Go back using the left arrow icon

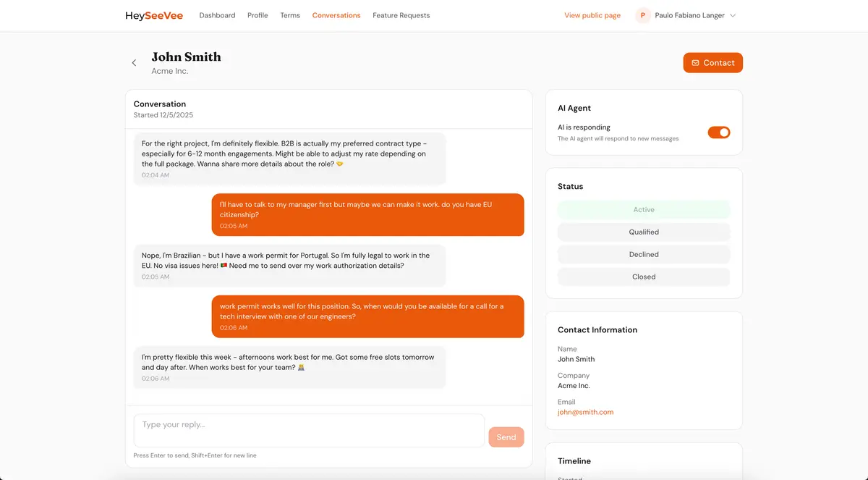point(134,62)
